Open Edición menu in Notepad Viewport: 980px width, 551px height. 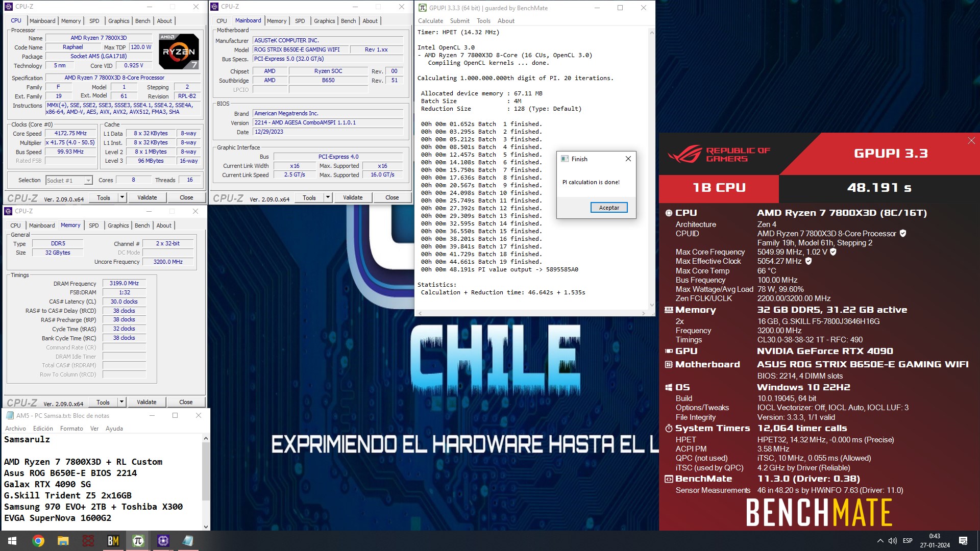tap(43, 429)
